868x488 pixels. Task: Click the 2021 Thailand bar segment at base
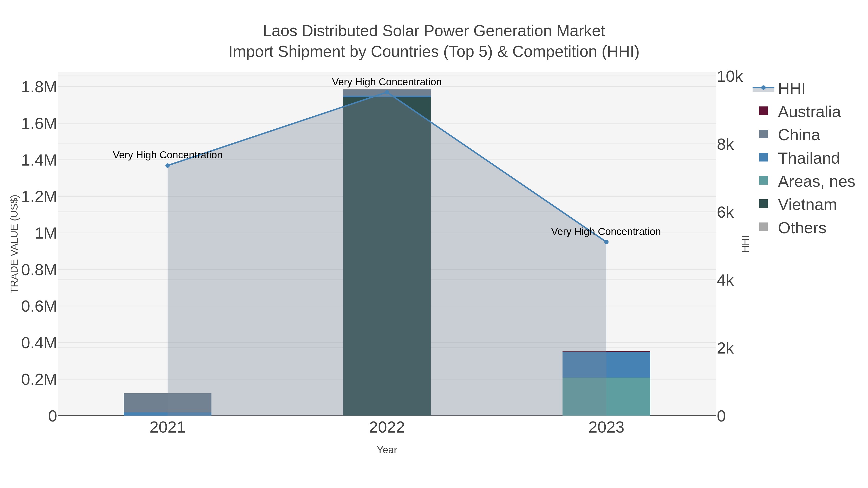168,414
